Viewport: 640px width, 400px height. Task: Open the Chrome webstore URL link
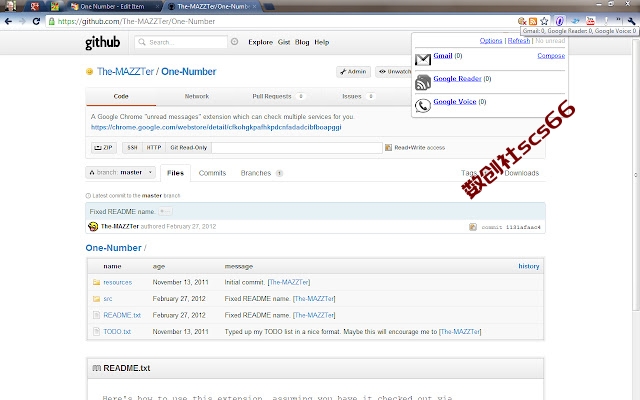[x=216, y=127]
